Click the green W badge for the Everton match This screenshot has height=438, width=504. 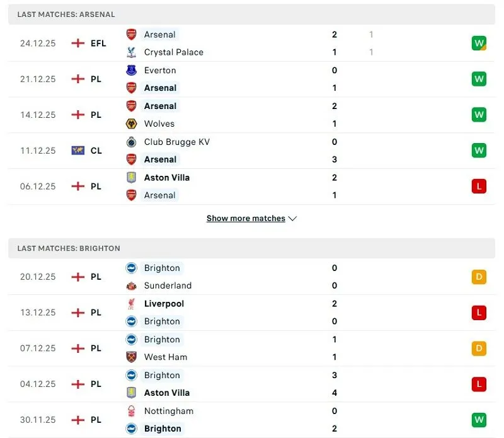(x=479, y=79)
